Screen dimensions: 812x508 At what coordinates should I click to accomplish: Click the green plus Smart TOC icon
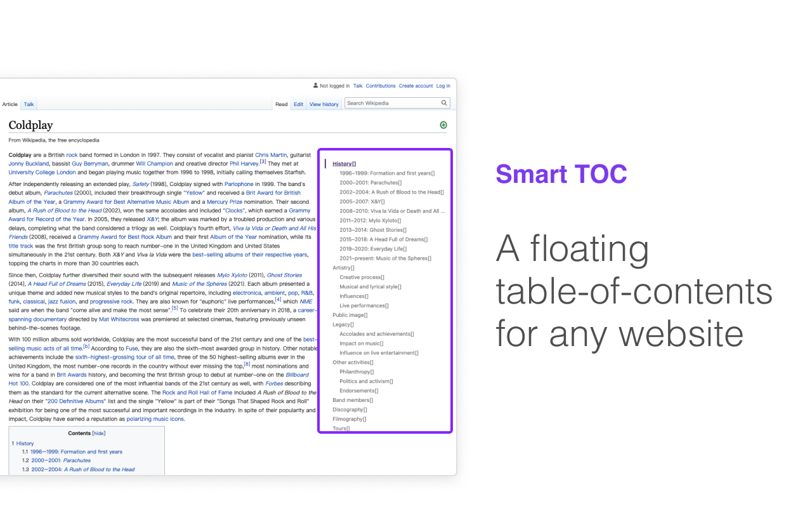(443, 124)
